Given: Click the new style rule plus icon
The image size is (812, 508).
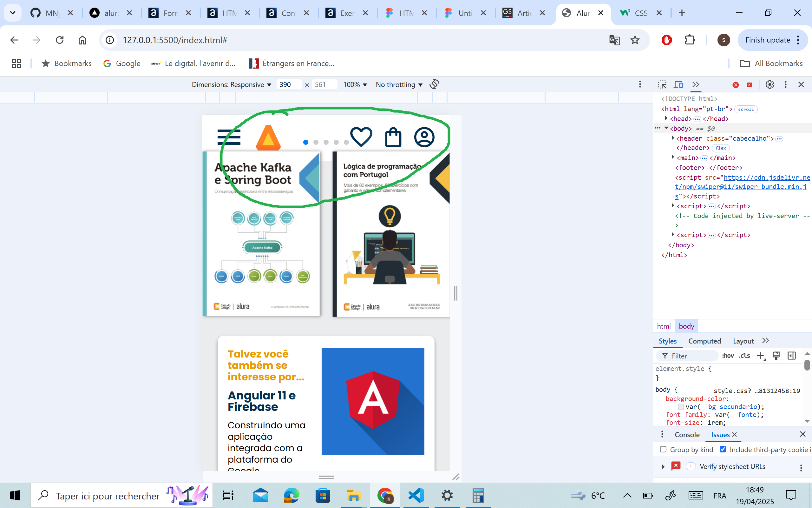Looking at the screenshot, I should pyautogui.click(x=760, y=356).
